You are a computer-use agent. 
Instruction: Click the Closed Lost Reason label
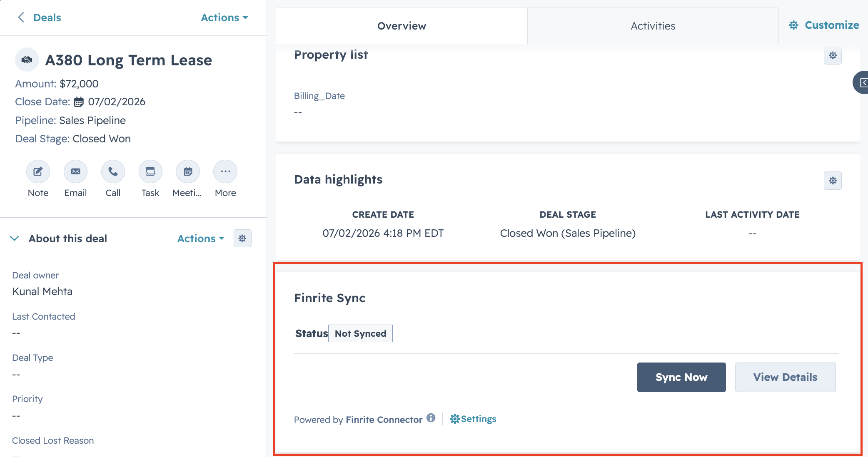53,440
